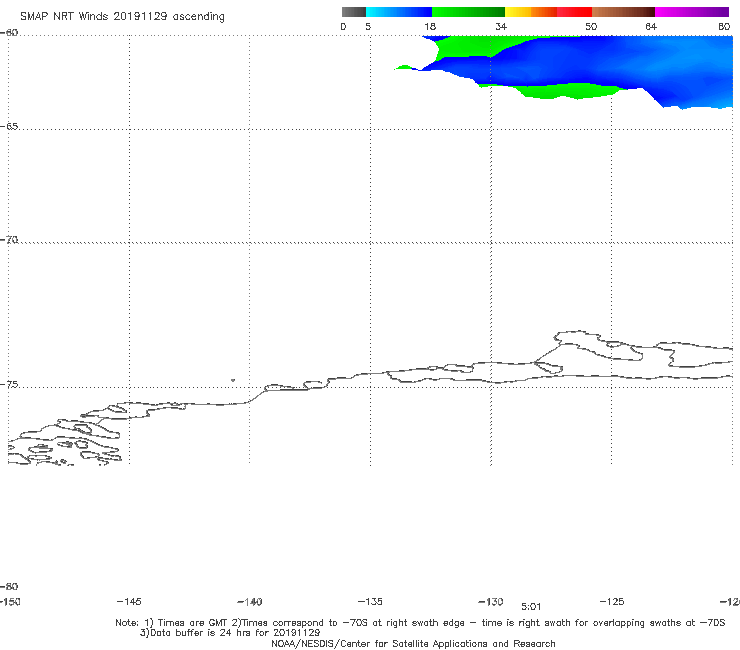
Task: Click the NOAA/NESDIS credit line
Action: click(413, 643)
